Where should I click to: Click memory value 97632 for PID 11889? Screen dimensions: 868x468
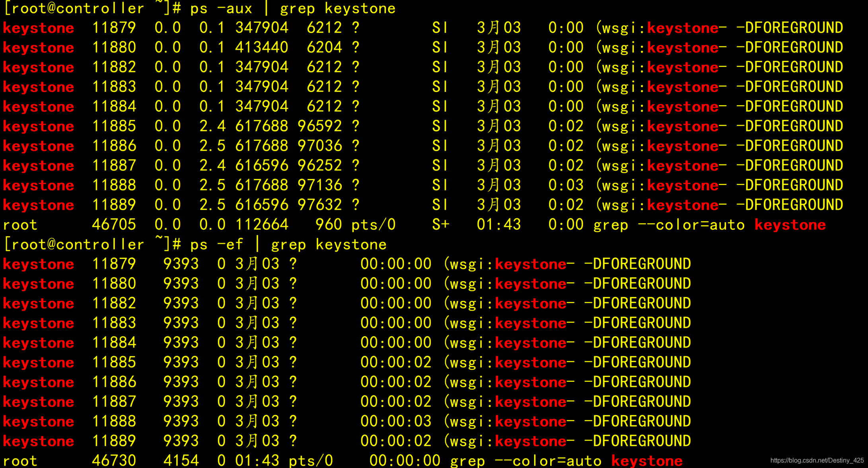(x=319, y=205)
